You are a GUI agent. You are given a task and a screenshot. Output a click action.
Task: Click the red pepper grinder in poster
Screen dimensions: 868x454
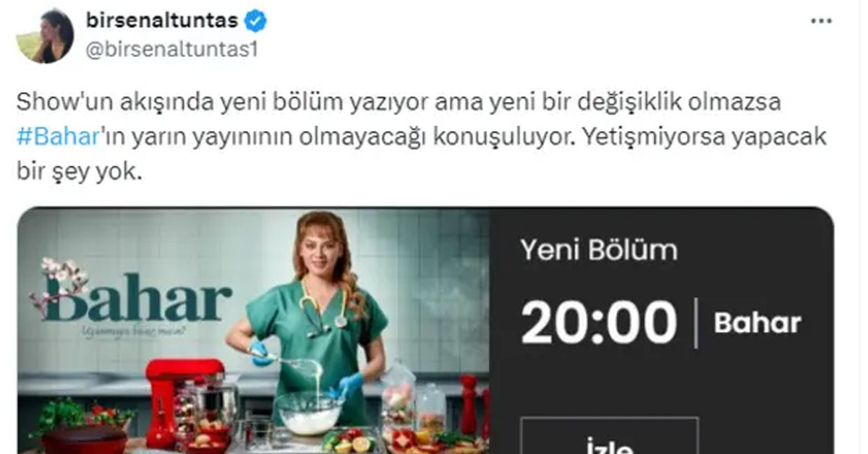(x=469, y=405)
